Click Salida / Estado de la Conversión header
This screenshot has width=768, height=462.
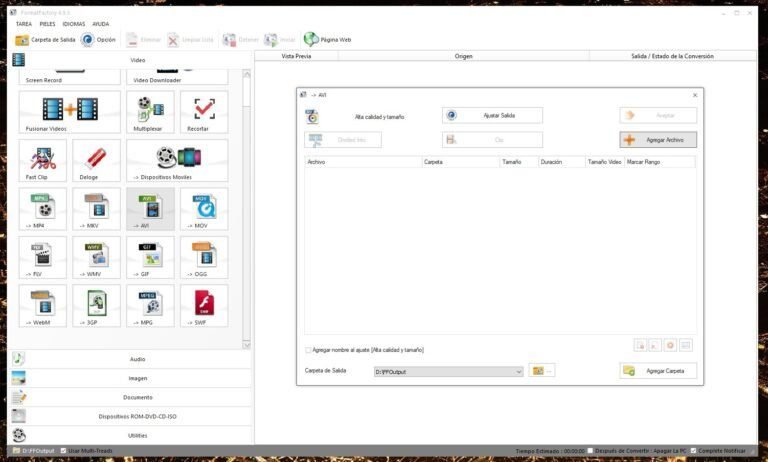pyautogui.click(x=672, y=56)
